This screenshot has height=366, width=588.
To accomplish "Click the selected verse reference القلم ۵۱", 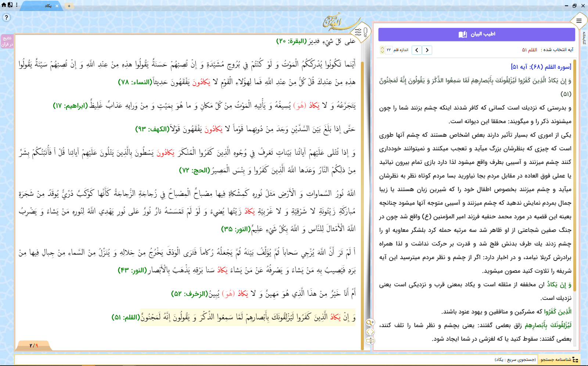I will point(530,50).
